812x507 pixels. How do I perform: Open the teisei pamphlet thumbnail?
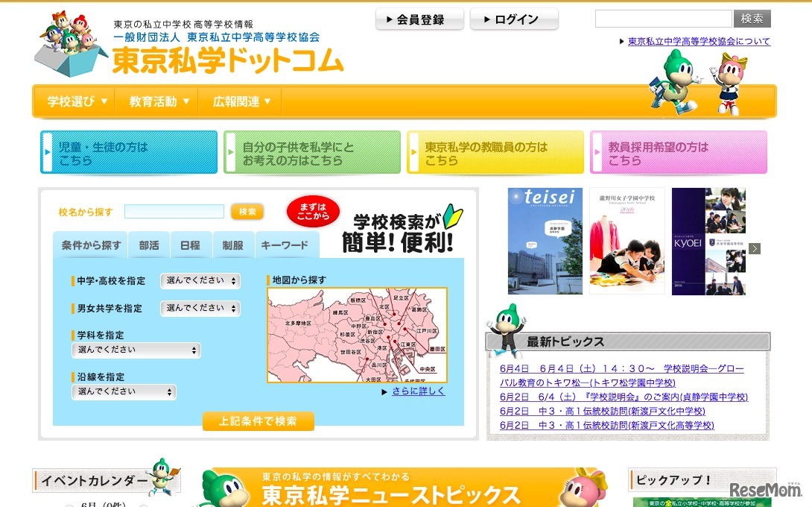pos(545,241)
